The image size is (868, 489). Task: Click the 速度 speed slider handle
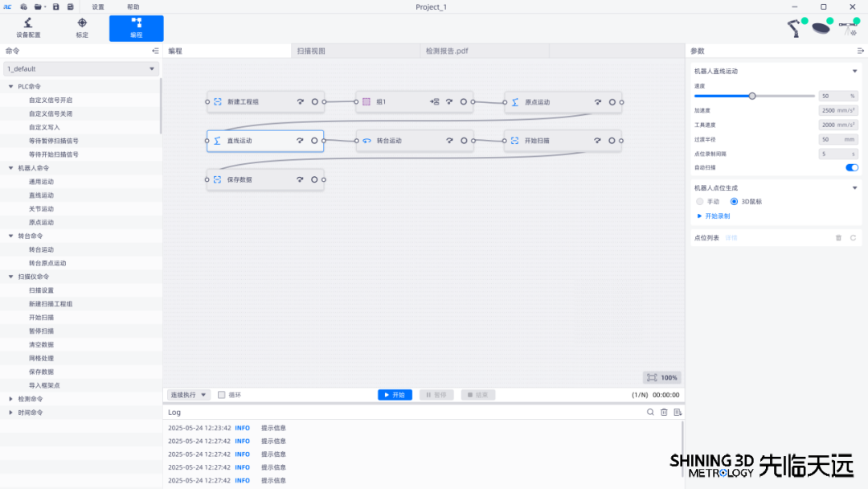(x=752, y=96)
